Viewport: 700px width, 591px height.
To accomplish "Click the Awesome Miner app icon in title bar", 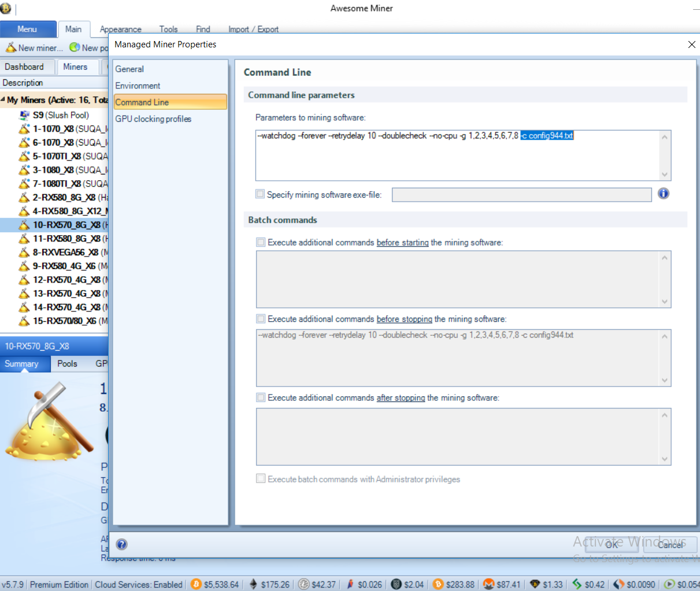I will (x=5, y=9).
